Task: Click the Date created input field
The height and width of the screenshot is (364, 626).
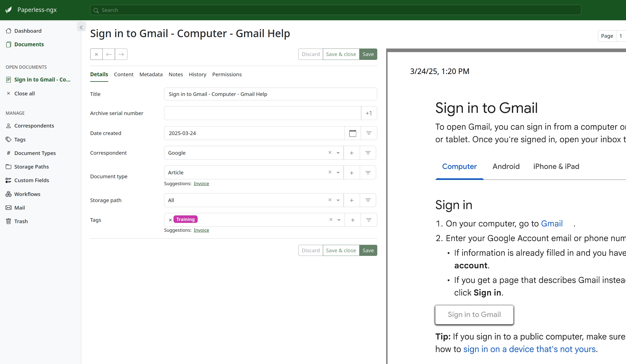Action: 254,133
